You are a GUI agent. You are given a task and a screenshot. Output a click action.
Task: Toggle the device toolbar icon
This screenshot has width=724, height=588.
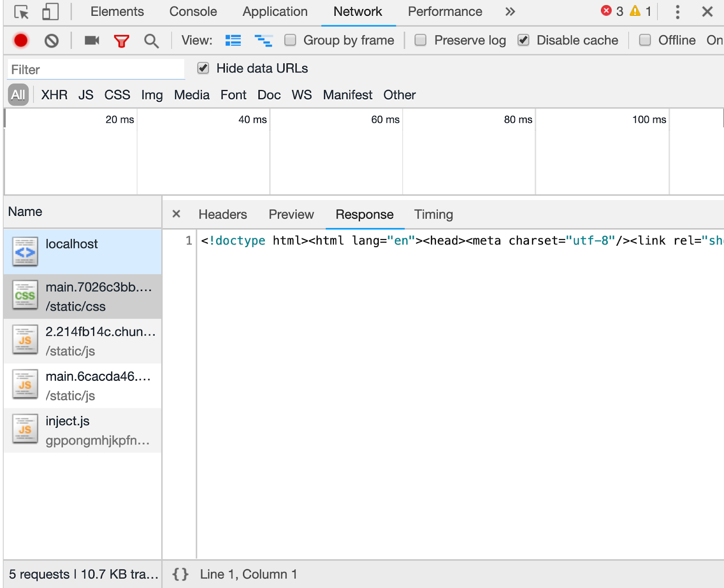50,12
